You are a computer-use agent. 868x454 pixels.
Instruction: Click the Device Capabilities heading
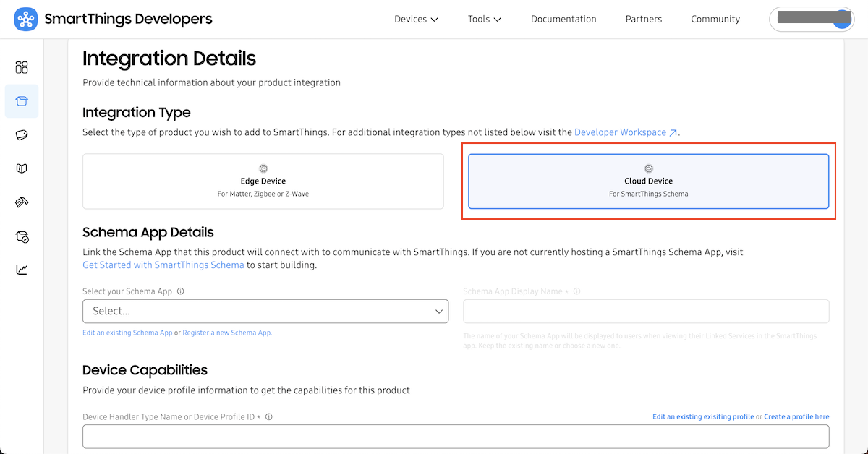(x=145, y=370)
